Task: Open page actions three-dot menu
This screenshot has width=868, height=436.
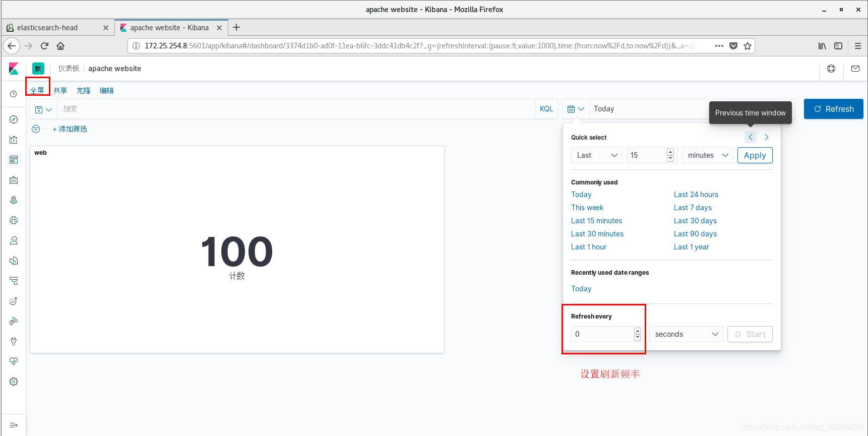Action: 719,46
